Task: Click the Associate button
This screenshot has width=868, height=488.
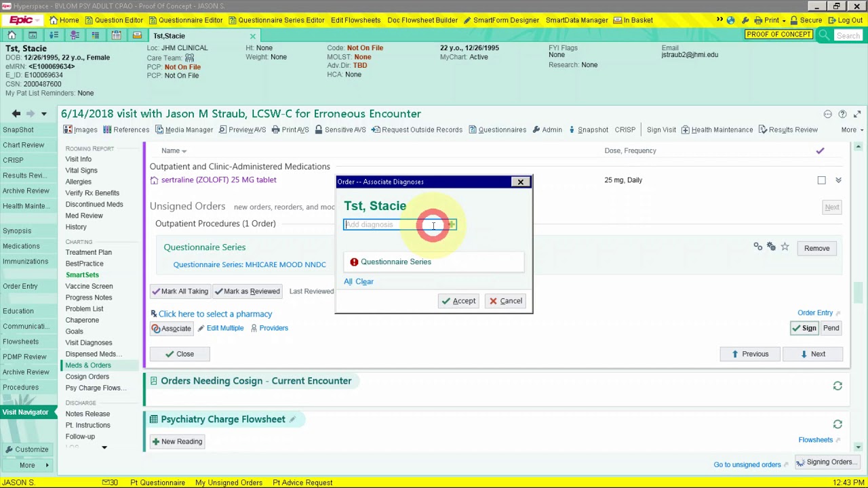Action: pos(172,328)
